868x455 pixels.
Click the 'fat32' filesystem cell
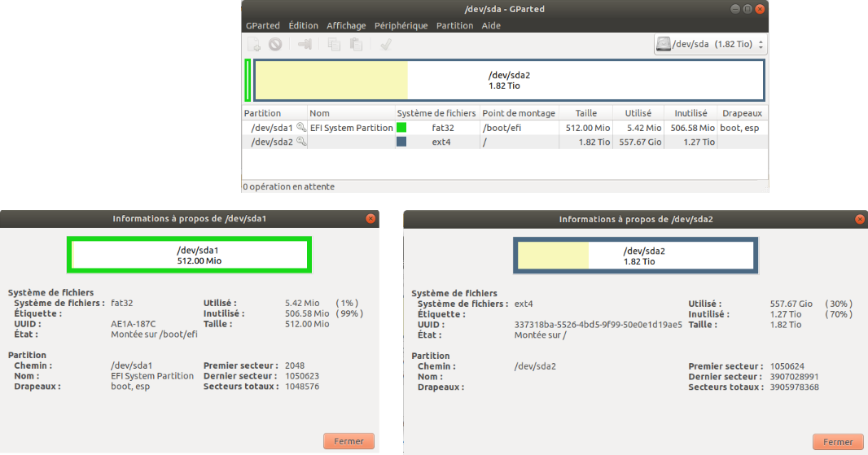click(443, 127)
